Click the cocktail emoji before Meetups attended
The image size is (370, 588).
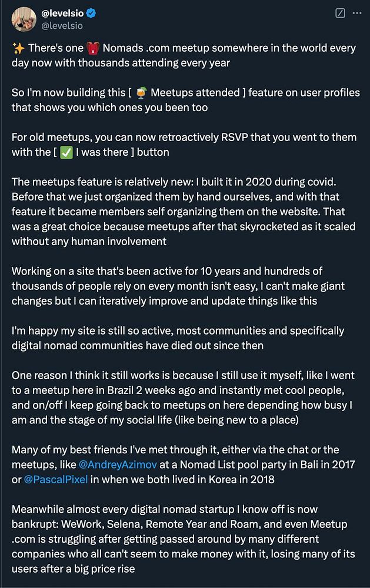(141, 93)
